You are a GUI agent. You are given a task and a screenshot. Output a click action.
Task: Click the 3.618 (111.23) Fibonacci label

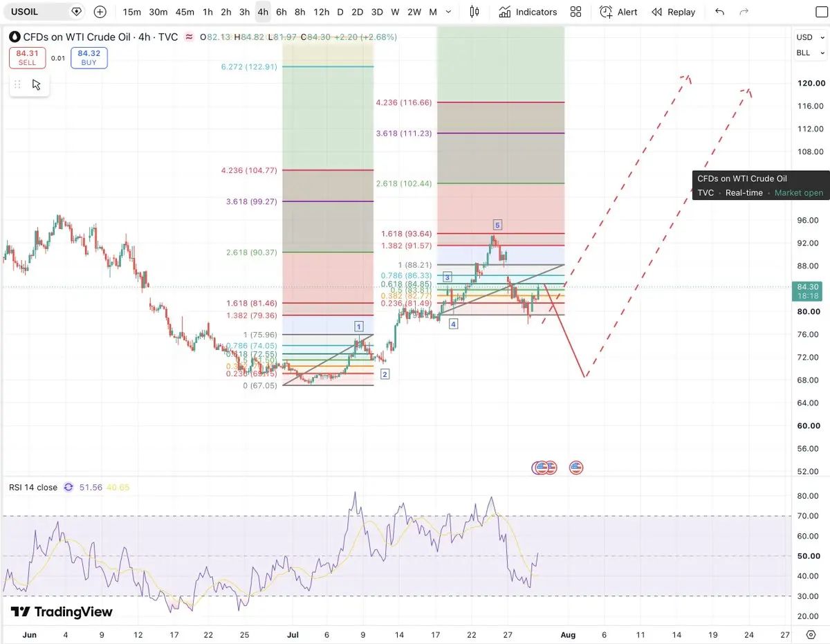pyautogui.click(x=404, y=134)
